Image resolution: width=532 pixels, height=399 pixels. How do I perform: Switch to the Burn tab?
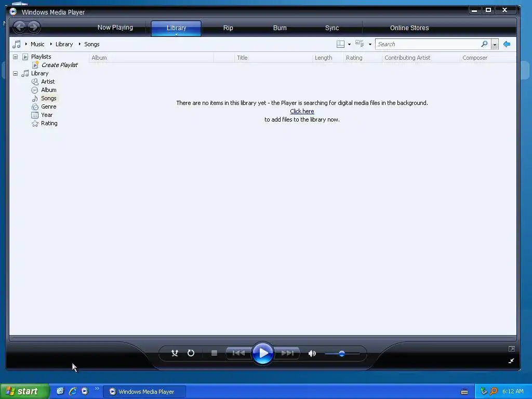(x=280, y=28)
